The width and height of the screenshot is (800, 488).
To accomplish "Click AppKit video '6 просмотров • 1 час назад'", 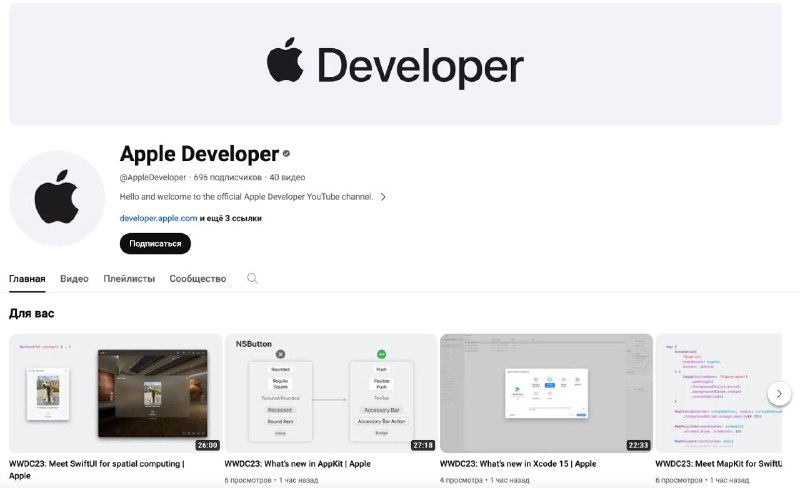I will pyautogui.click(x=271, y=480).
